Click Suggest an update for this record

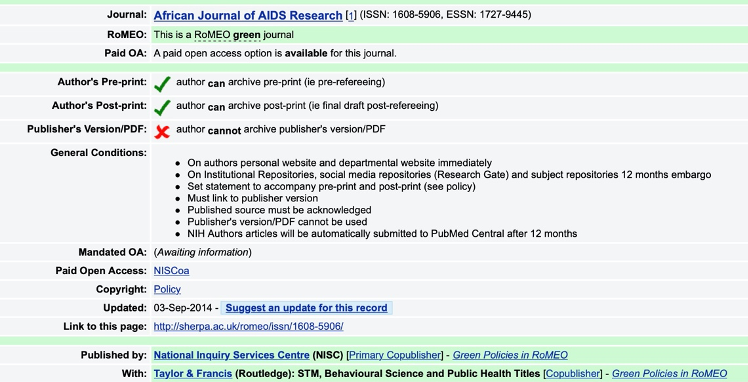[306, 308]
